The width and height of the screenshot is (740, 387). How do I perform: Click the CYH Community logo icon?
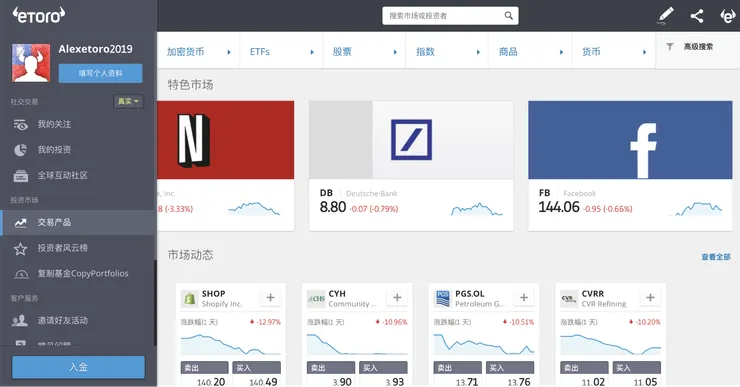pyautogui.click(x=316, y=299)
